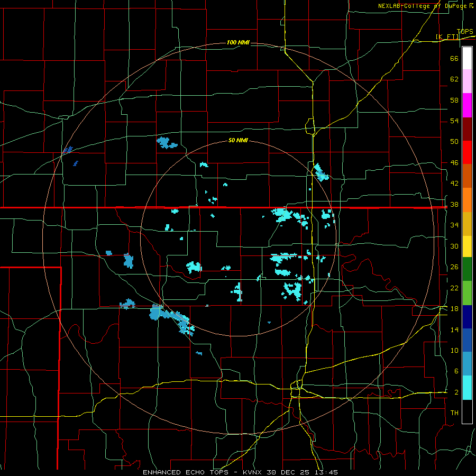
Task: Click the "6" legend value
Action: click(456, 371)
